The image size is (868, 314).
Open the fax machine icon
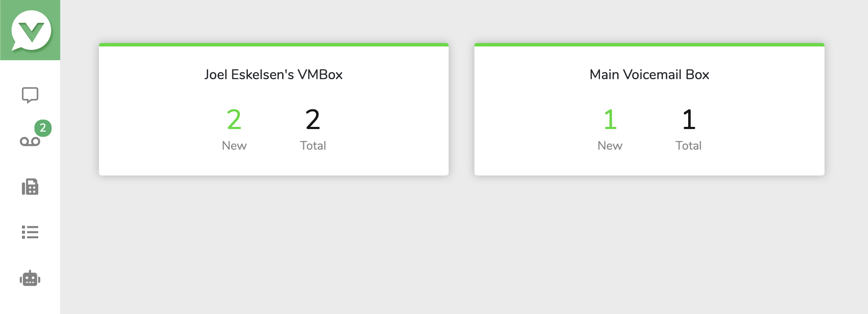point(30,187)
